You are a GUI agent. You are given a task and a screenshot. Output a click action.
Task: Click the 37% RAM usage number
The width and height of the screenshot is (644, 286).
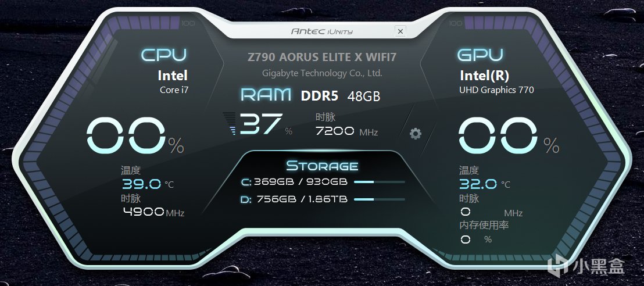coord(266,124)
